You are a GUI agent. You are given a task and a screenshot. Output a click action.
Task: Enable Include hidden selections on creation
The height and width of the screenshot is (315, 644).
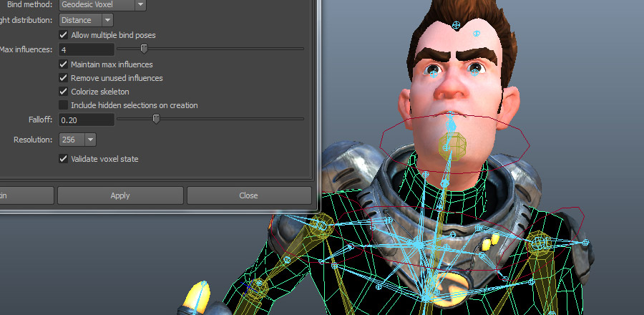pos(64,105)
